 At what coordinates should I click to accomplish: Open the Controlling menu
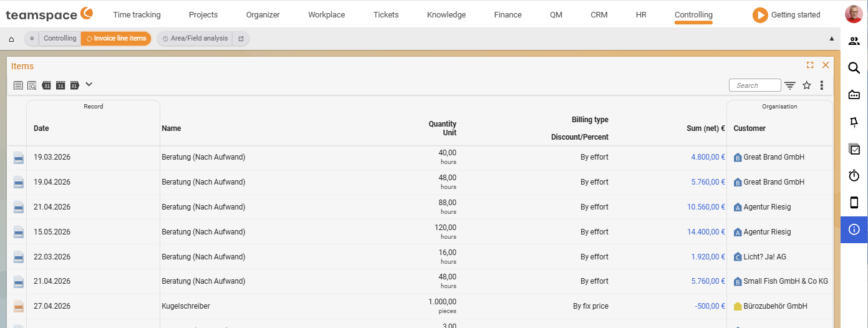[693, 15]
